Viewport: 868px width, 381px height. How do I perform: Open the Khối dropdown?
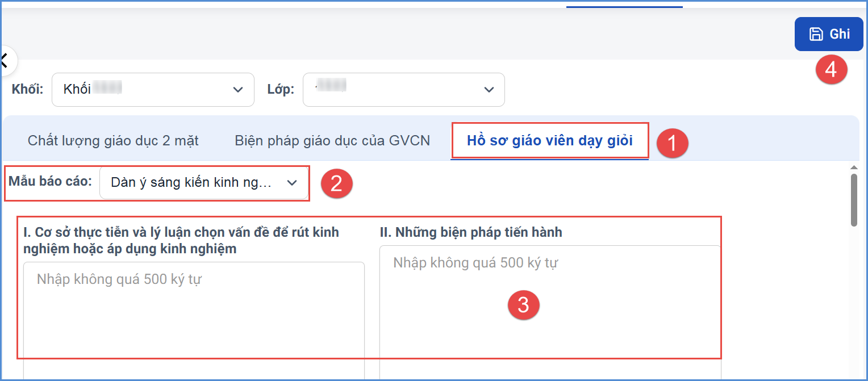click(153, 90)
